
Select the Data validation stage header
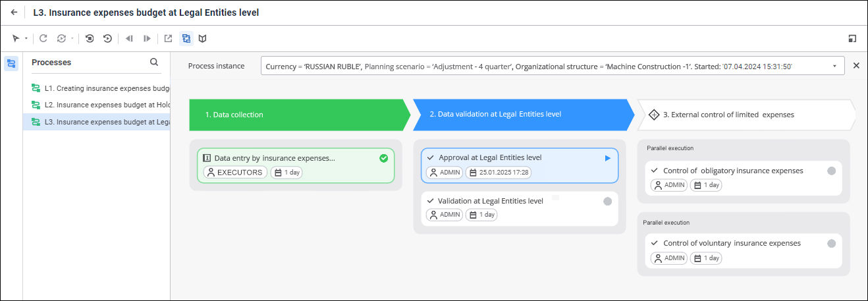pyautogui.click(x=520, y=115)
